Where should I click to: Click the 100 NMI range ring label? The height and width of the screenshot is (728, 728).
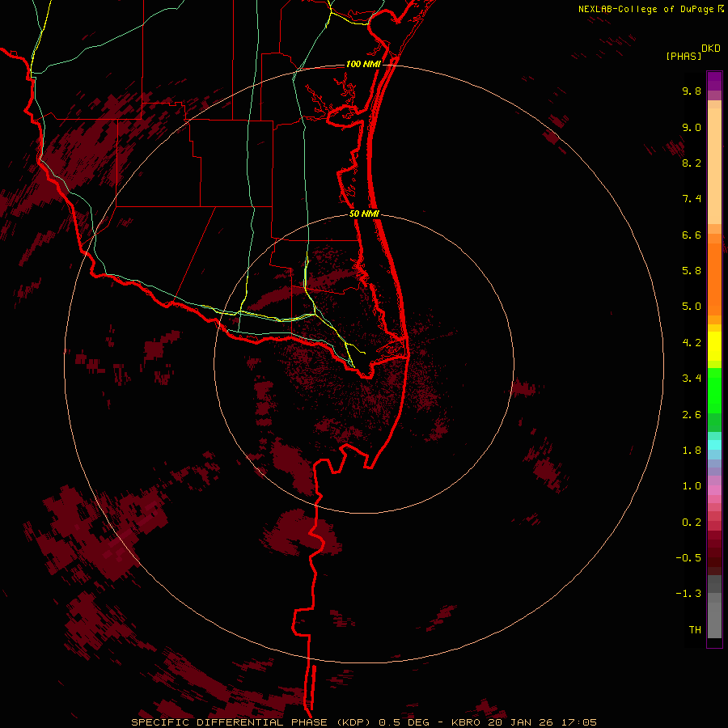pyautogui.click(x=363, y=64)
